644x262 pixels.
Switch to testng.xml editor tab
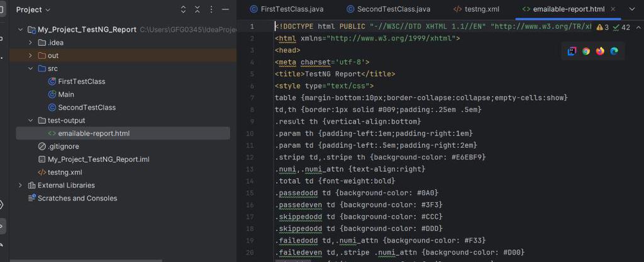[x=476, y=9]
